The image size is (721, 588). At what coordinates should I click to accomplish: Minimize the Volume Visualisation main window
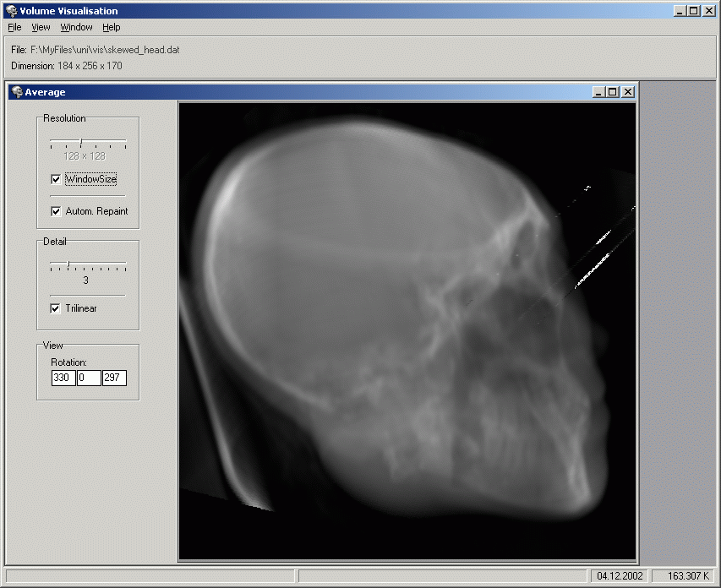(680, 11)
